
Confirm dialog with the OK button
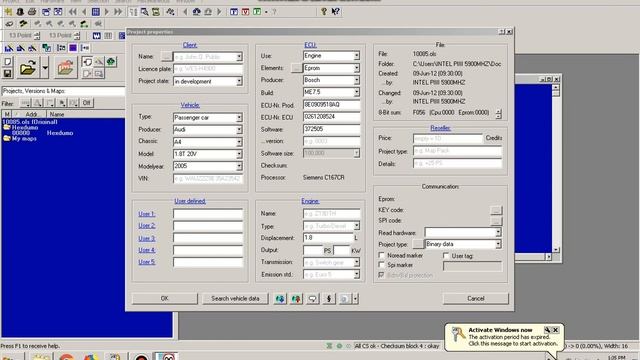(164, 299)
